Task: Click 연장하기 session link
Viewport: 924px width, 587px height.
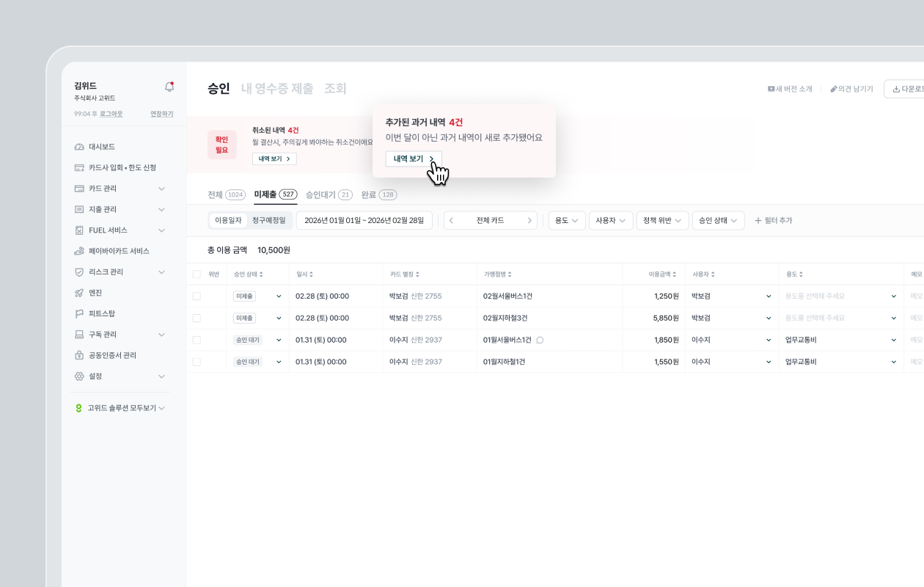Action: tap(162, 114)
